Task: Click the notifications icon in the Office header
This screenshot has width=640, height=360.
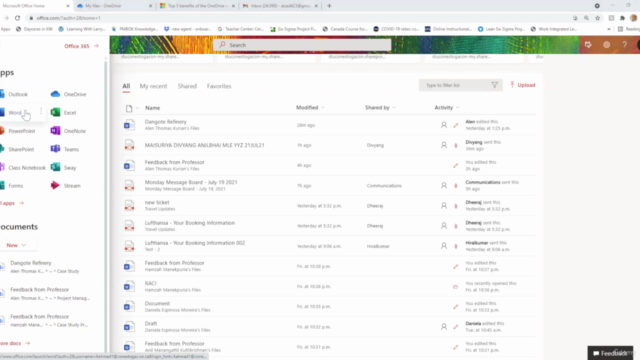Action: tap(588, 45)
